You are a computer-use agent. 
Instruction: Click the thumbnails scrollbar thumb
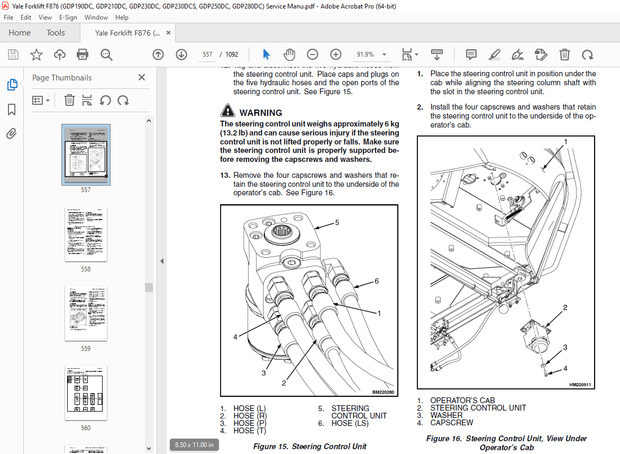(149, 287)
